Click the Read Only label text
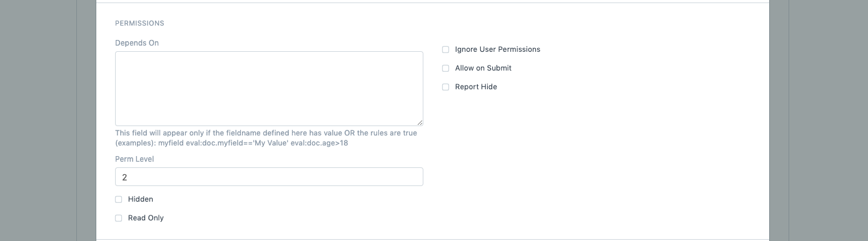 click(x=146, y=218)
